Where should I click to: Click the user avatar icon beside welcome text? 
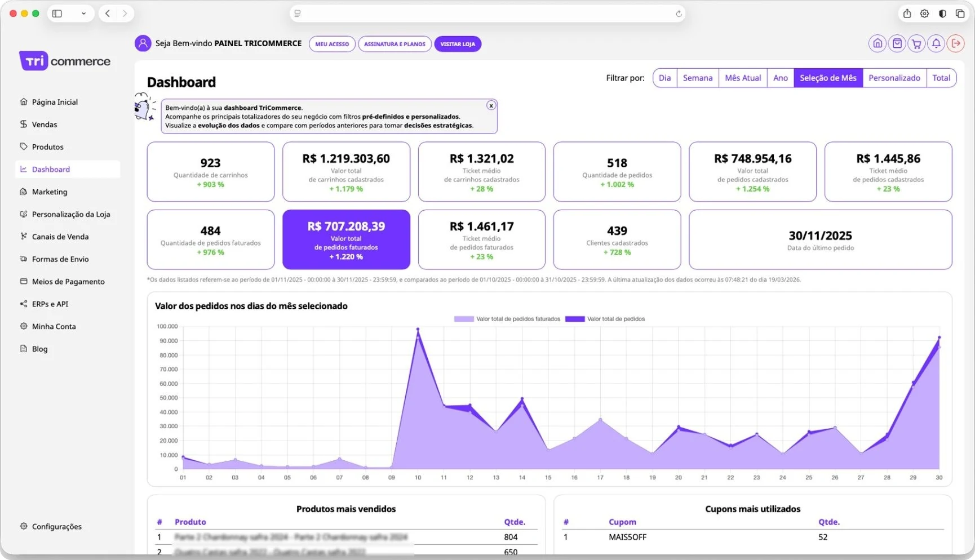point(143,43)
